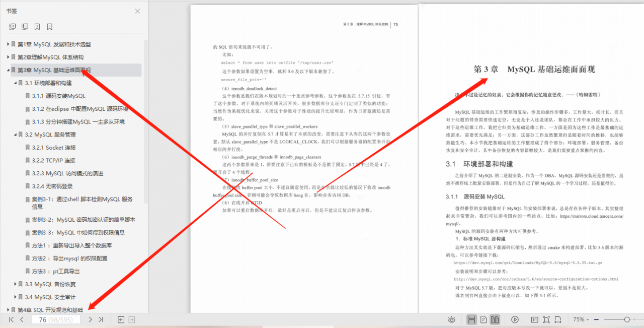The width and height of the screenshot is (644, 328).
Task: Open bookmark 方法1：重新导出导入整个数据库
Action: coord(72,245)
